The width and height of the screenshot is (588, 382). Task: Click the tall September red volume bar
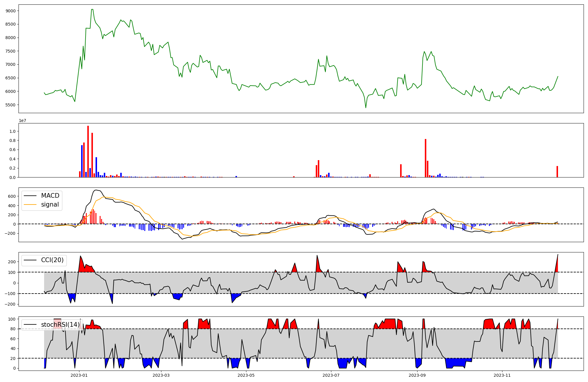(425, 158)
